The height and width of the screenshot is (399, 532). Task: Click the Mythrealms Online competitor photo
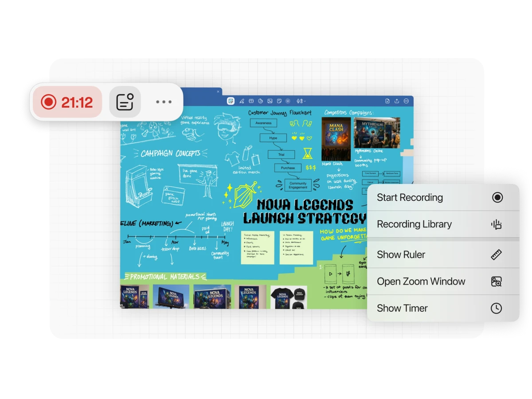point(377,133)
